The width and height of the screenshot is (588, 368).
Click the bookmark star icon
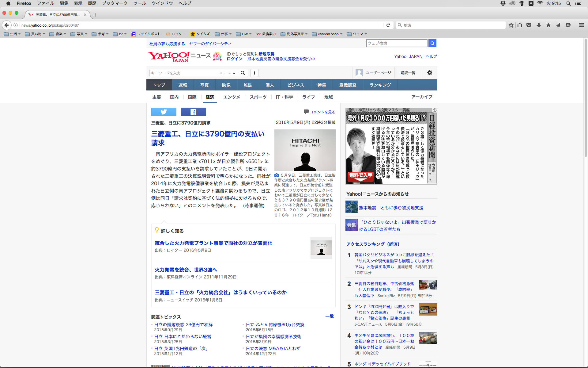point(511,25)
